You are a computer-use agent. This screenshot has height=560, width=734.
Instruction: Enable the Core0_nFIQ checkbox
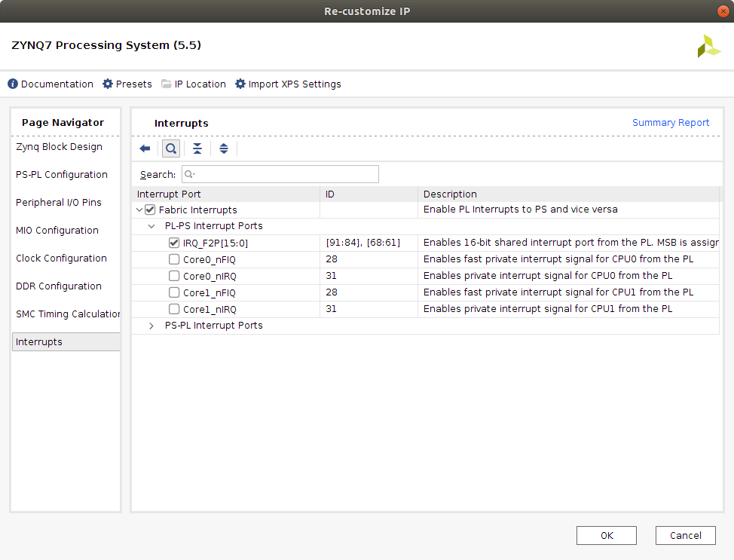(x=173, y=259)
